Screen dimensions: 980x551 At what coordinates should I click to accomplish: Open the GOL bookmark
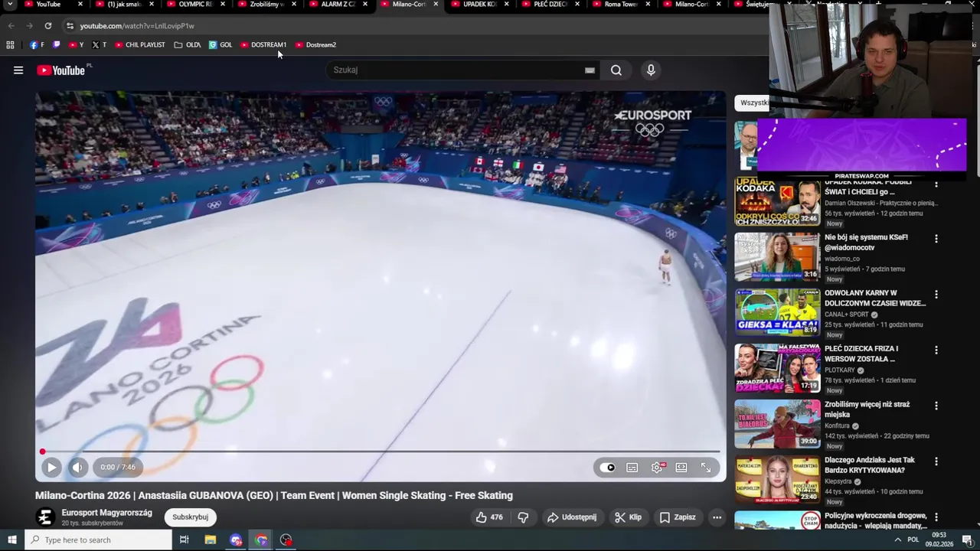pyautogui.click(x=220, y=45)
